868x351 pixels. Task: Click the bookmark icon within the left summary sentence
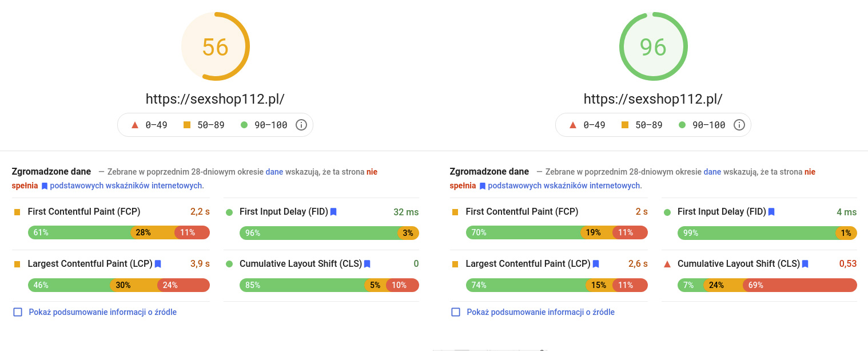coord(45,185)
